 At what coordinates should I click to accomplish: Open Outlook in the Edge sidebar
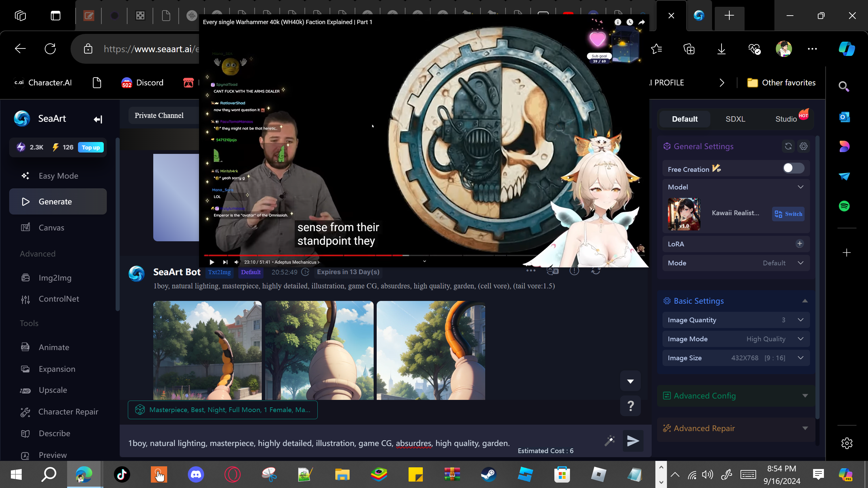[x=844, y=117]
